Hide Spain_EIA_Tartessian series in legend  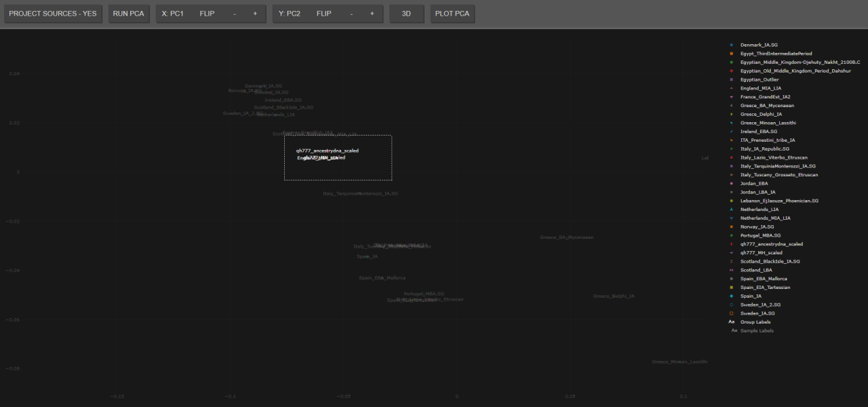pos(765,288)
